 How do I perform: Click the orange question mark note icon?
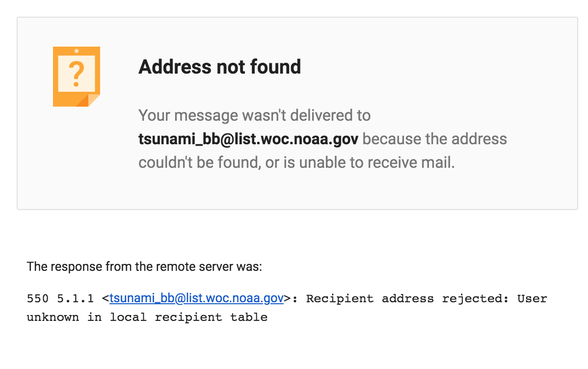77,77
